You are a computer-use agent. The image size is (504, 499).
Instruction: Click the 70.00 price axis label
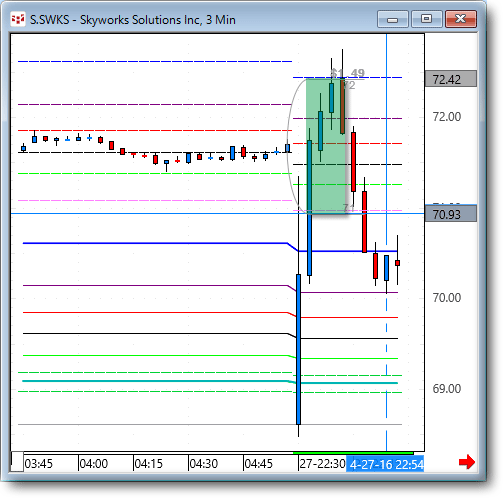[x=447, y=297]
